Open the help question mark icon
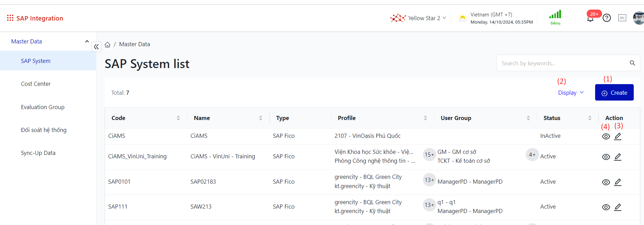The width and height of the screenshot is (644, 225). tap(606, 18)
